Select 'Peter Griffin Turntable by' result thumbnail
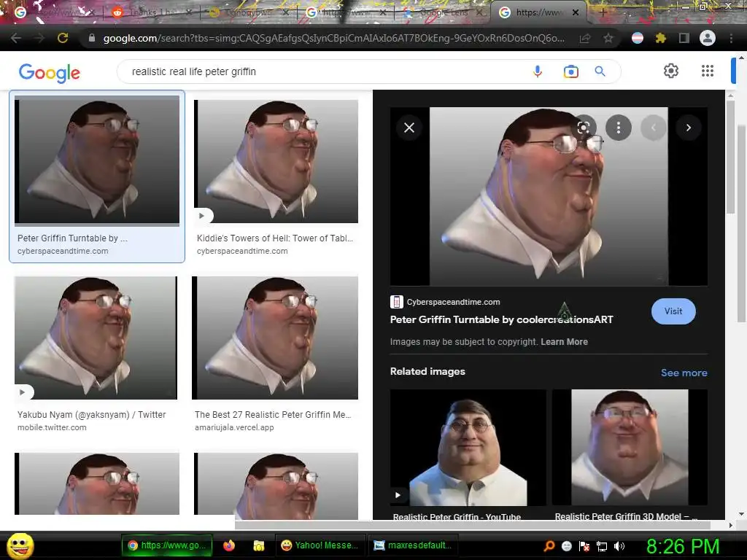Image resolution: width=747 pixels, height=560 pixels. pyautogui.click(x=97, y=160)
